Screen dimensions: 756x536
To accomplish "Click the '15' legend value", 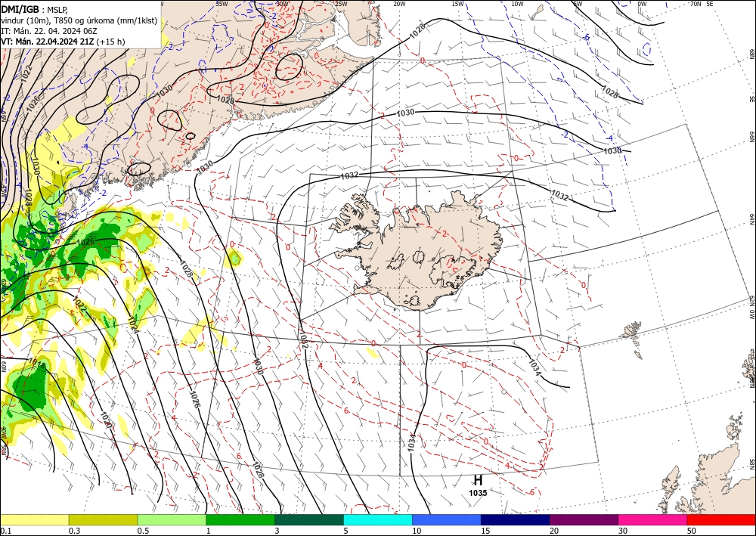I will (x=485, y=531).
